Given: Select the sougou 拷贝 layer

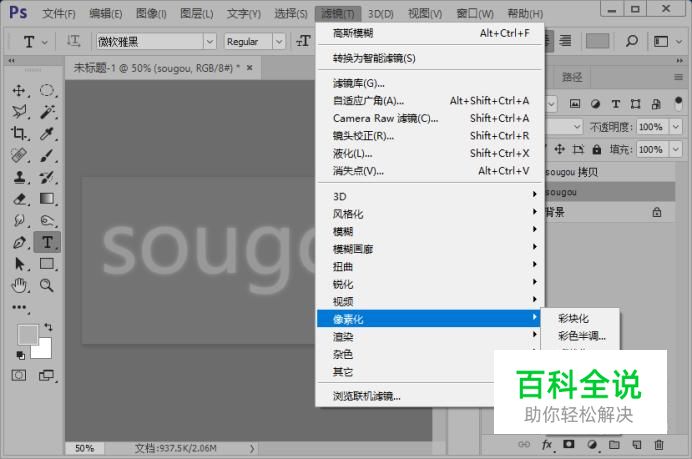Looking at the screenshot, I should (x=610, y=172).
